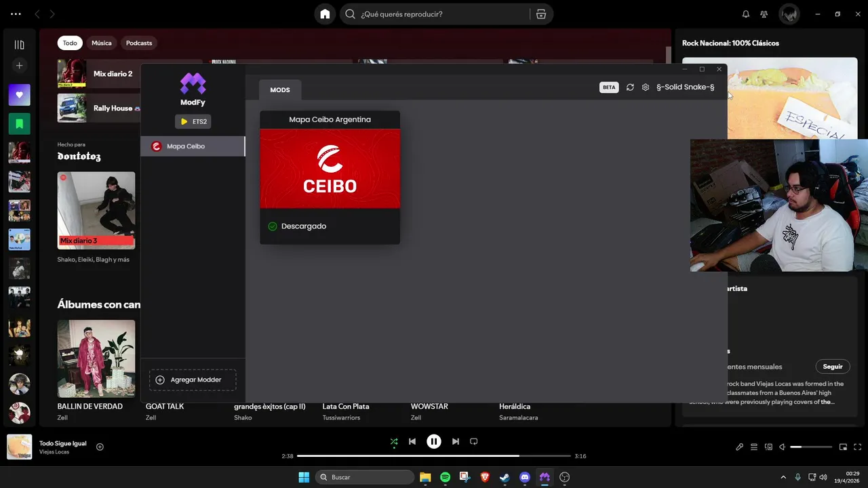Open GOAT TALK album title
The image size is (868, 488).
tap(165, 407)
